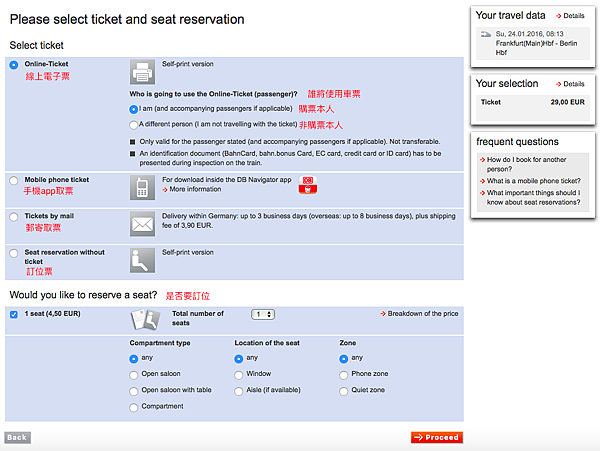Click the seat reservation tickets icon
The width and height of the screenshot is (600, 451).
pos(145,319)
